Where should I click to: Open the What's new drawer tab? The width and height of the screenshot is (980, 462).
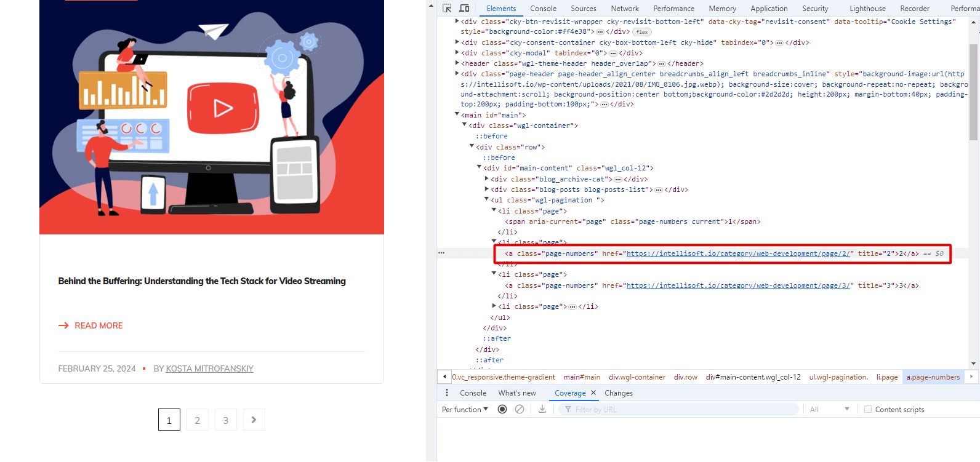(517, 393)
